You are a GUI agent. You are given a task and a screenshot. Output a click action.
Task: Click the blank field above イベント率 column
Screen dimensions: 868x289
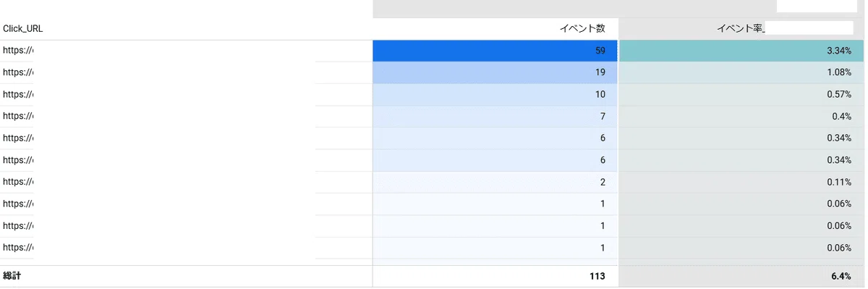pos(817,6)
